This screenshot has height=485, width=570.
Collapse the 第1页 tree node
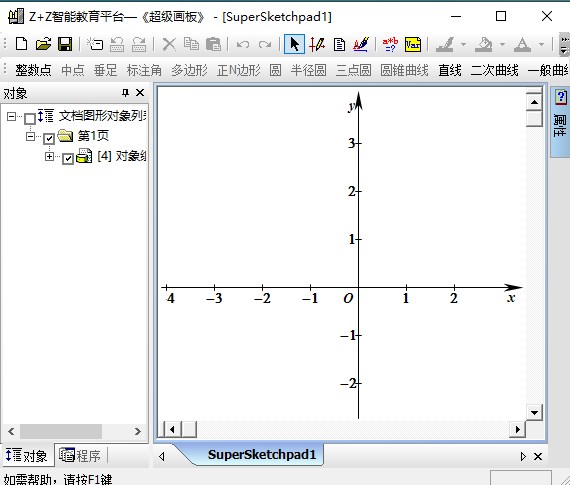point(30,136)
